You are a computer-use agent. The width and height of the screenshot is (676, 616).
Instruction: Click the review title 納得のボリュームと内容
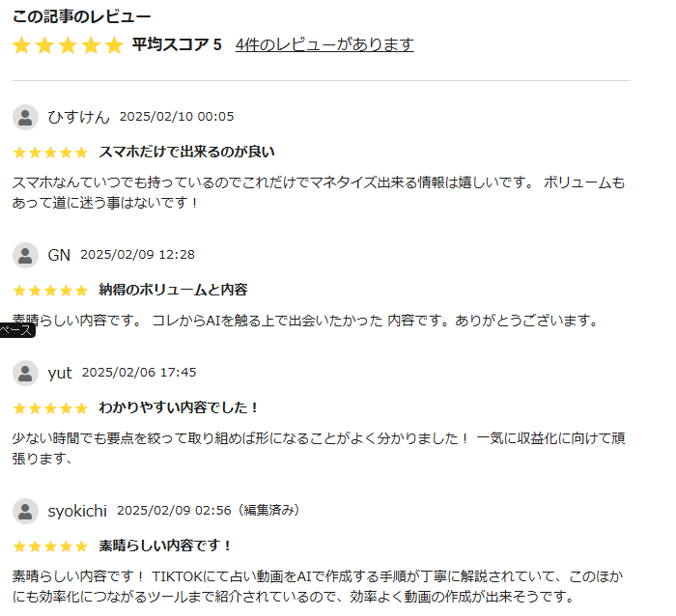[173, 290]
